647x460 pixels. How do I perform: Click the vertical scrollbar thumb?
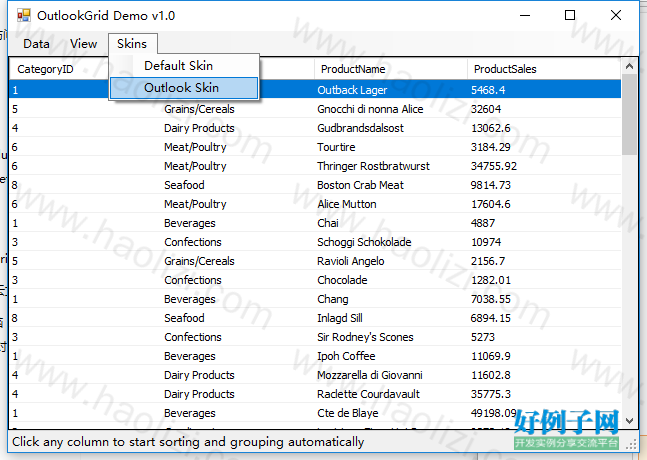629,115
